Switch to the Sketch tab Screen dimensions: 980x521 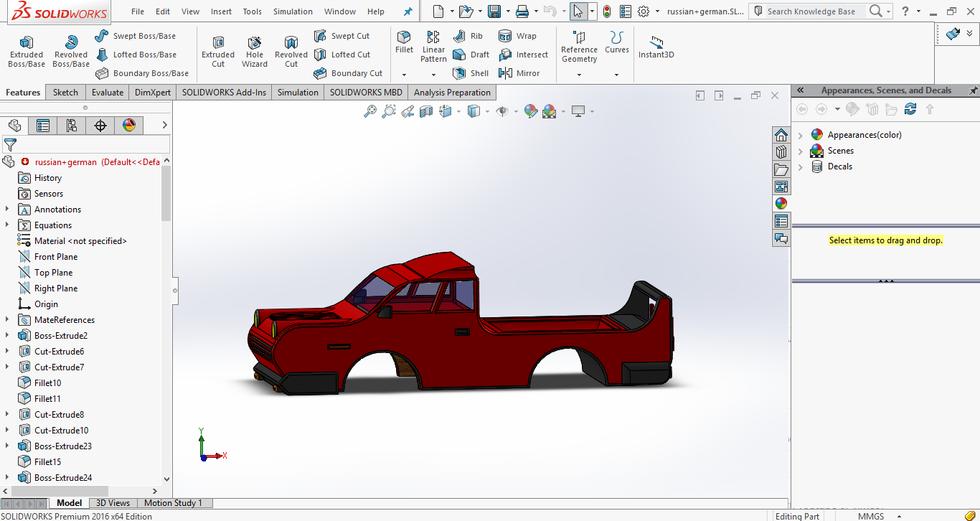(x=65, y=93)
